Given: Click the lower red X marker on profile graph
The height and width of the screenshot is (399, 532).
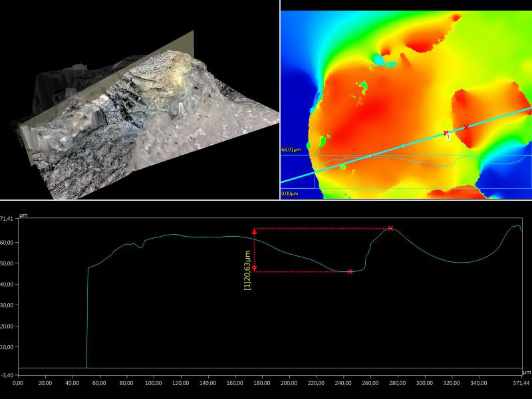Looking at the screenshot, I should coord(350,271).
